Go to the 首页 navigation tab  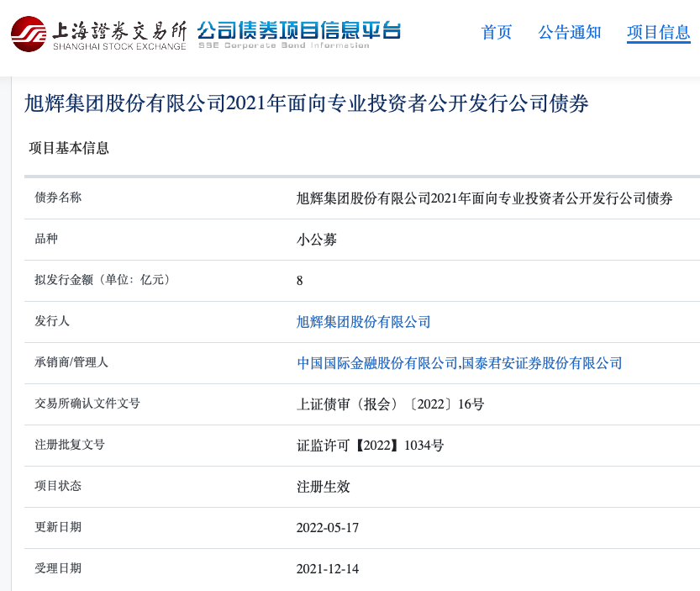[x=496, y=33]
